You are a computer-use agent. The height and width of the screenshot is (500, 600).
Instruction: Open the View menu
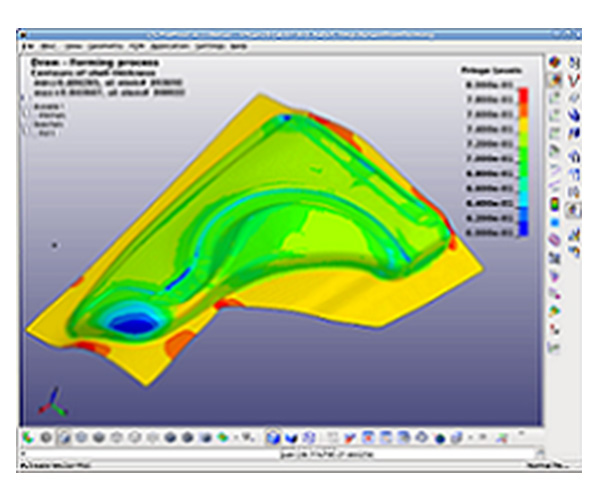click(x=73, y=46)
